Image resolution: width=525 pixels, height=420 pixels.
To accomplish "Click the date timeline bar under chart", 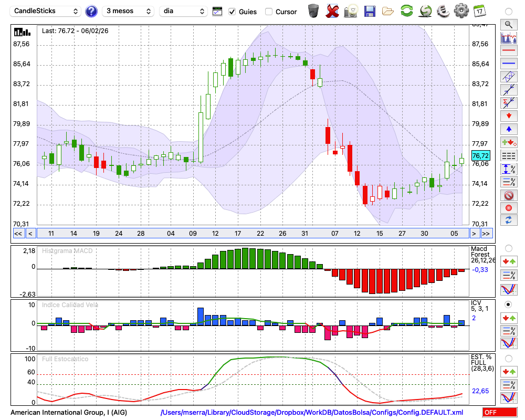I will click(252, 233).
